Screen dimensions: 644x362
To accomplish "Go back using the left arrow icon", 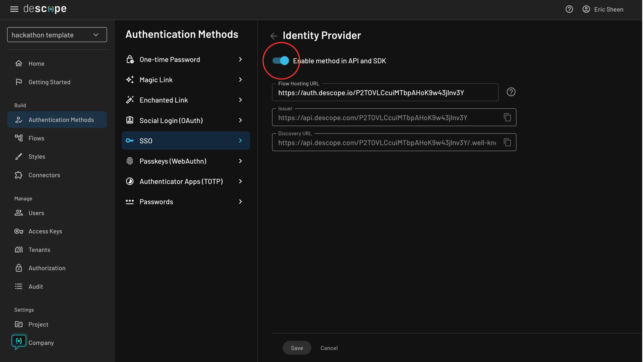I will tap(274, 36).
